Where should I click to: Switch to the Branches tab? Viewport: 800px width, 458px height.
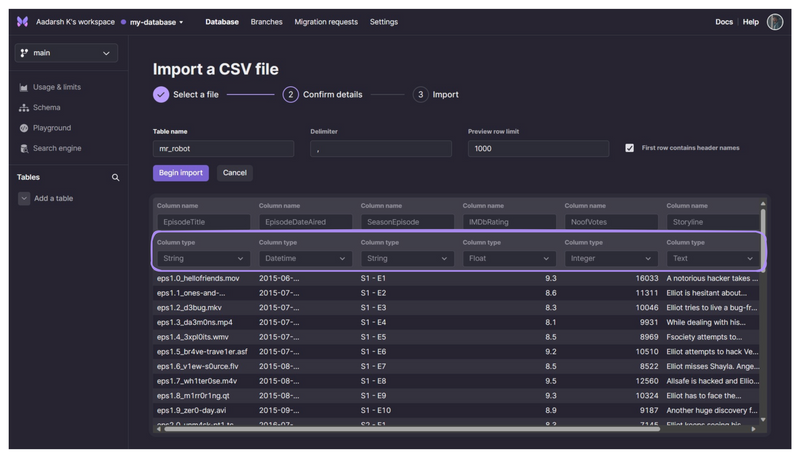[x=266, y=22]
